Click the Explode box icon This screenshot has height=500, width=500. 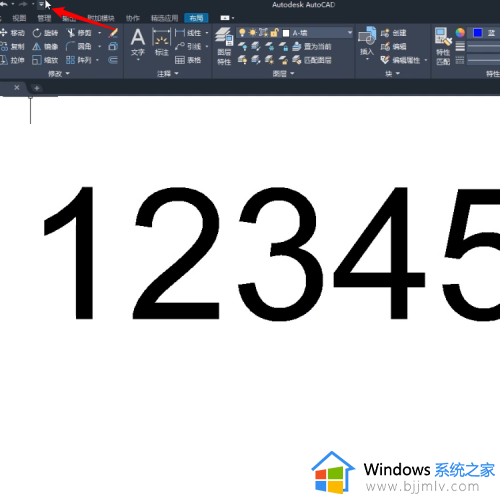(x=113, y=46)
